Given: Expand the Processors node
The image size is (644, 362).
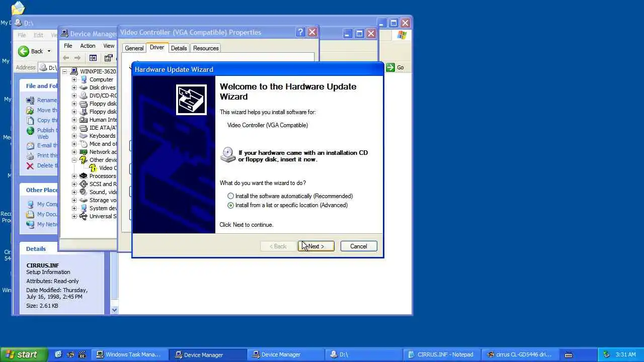Looking at the screenshot, I should 74,176.
